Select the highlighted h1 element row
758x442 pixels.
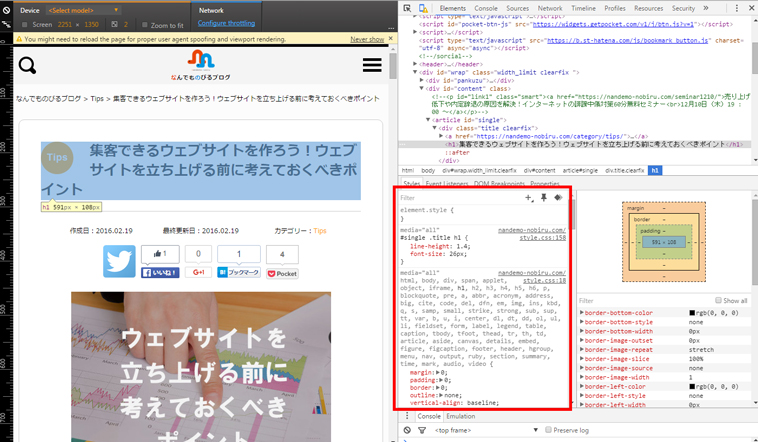coord(575,144)
